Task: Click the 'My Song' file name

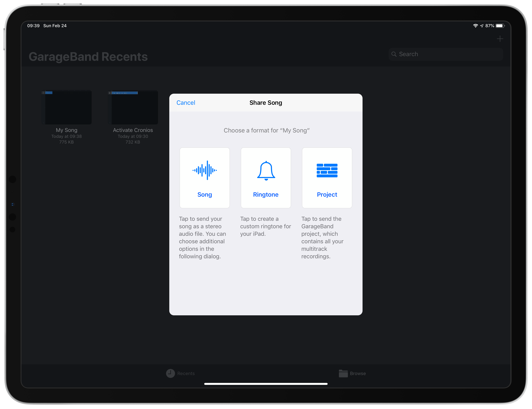Action: (67, 130)
